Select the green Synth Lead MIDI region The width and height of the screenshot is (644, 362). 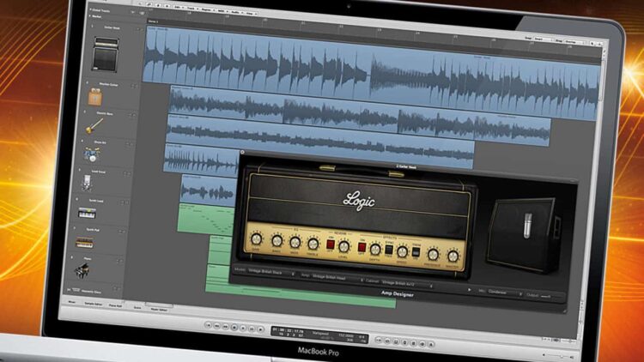[x=206, y=219]
